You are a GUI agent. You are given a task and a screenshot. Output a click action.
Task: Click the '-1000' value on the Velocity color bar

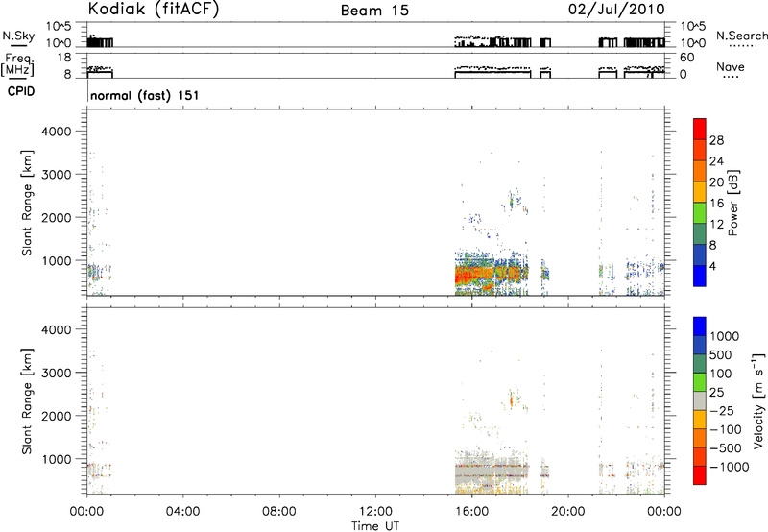729,467
